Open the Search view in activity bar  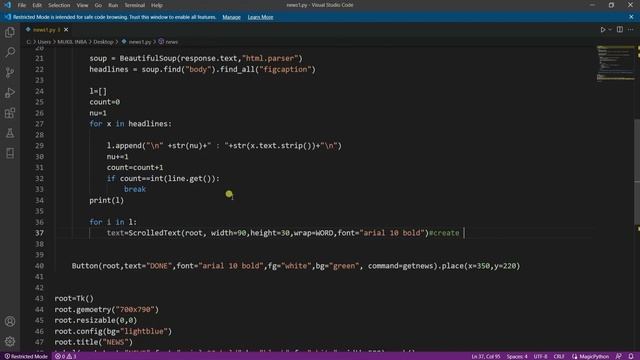10,52
